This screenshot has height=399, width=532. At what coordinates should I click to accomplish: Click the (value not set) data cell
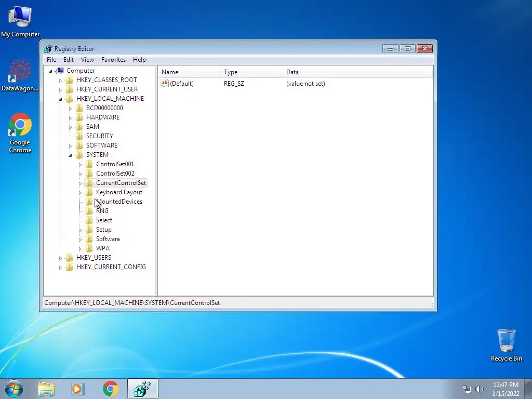(x=305, y=84)
